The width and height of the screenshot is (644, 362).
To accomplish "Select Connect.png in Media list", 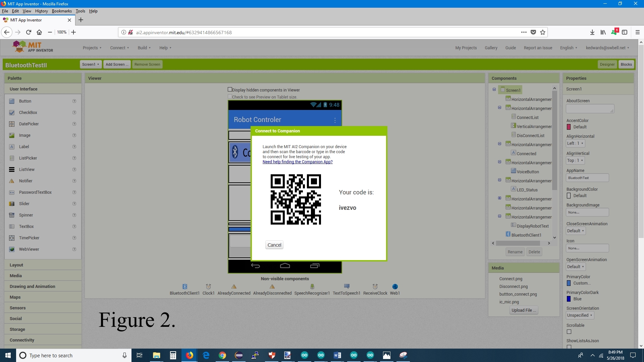I will pyautogui.click(x=511, y=279).
